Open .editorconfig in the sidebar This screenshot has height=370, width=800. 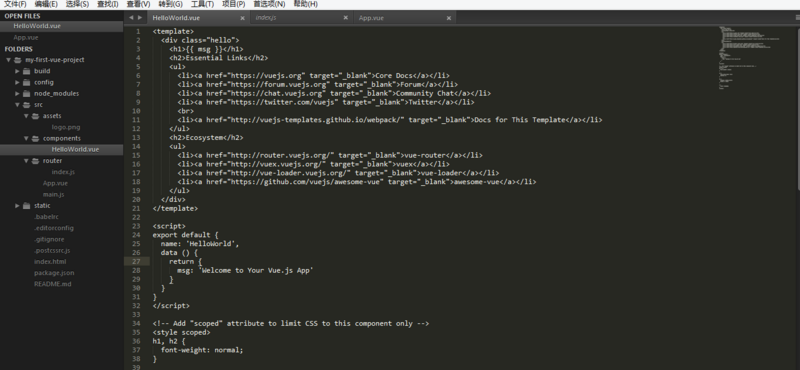coord(54,228)
